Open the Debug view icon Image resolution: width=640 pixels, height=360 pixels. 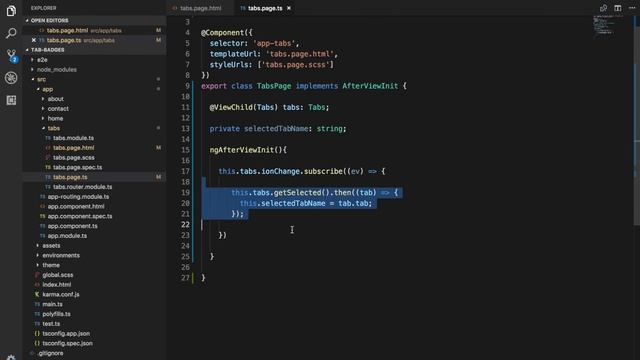[11, 78]
